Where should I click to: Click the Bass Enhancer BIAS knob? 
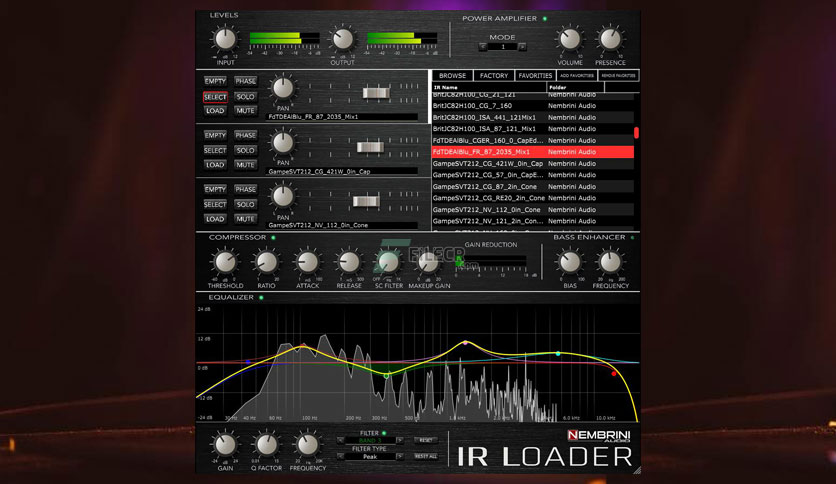[570, 262]
